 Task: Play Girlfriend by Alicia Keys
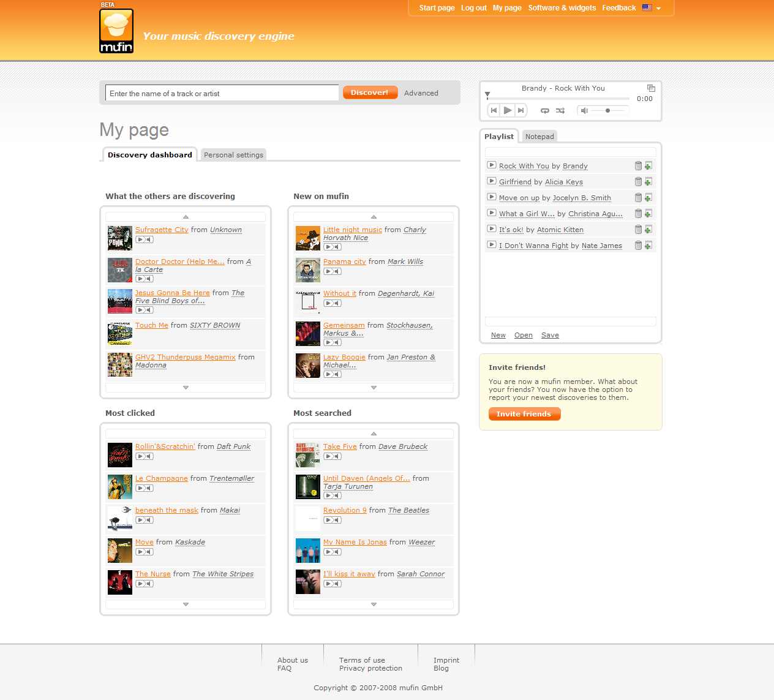tap(491, 181)
